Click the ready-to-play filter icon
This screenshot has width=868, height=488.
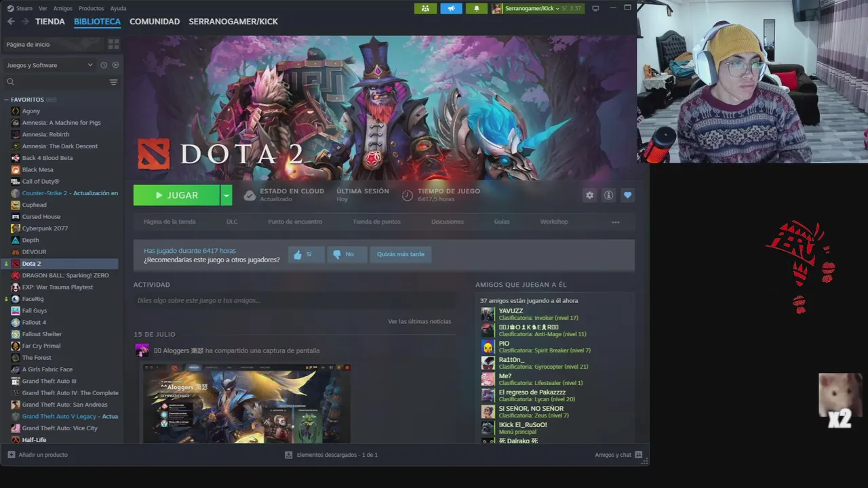[x=115, y=65]
